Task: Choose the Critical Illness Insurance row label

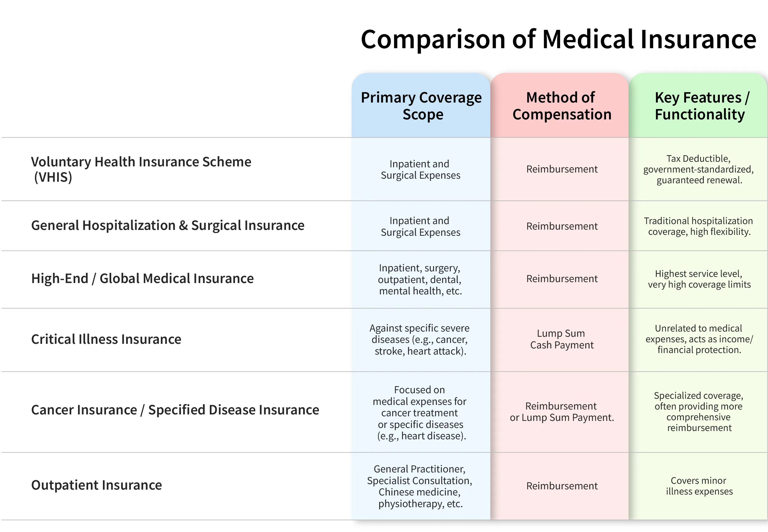Action: [106, 339]
